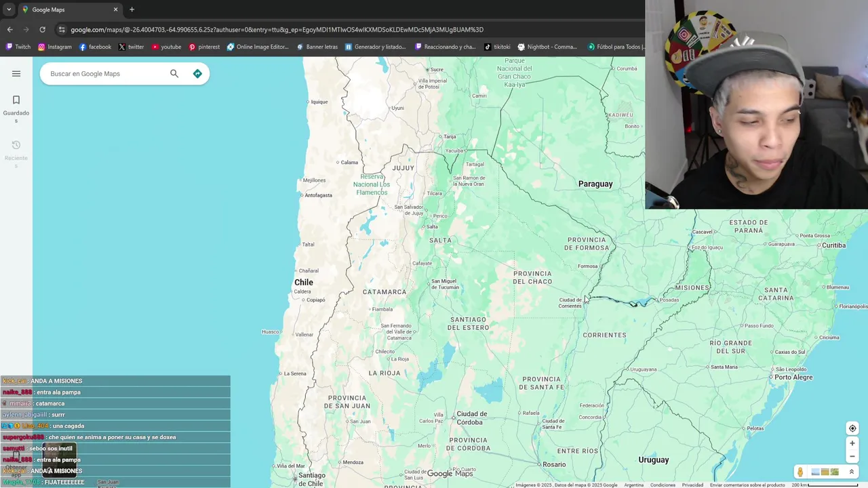Image resolution: width=868 pixels, height=488 pixels.
Task: Click the Ciudad de Cordoba label
Action: (471, 418)
